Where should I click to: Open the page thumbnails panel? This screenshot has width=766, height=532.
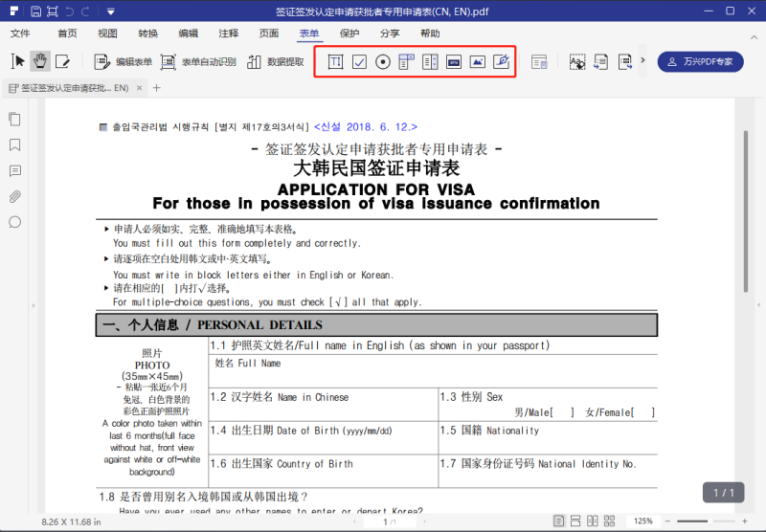click(15, 120)
